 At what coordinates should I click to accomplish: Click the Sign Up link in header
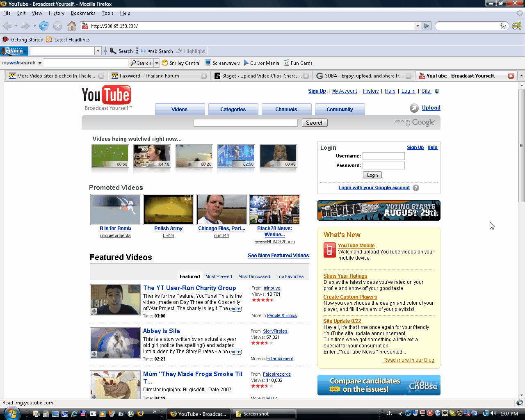click(317, 91)
